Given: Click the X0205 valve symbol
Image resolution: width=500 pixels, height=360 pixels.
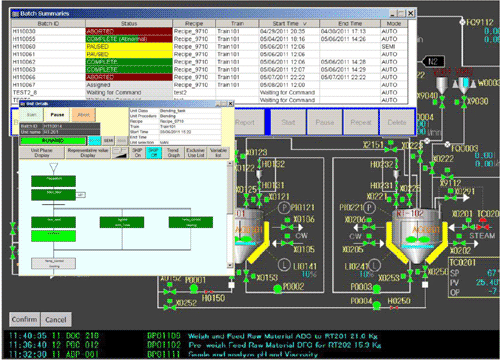Looking at the screenshot, I should tap(369, 242).
